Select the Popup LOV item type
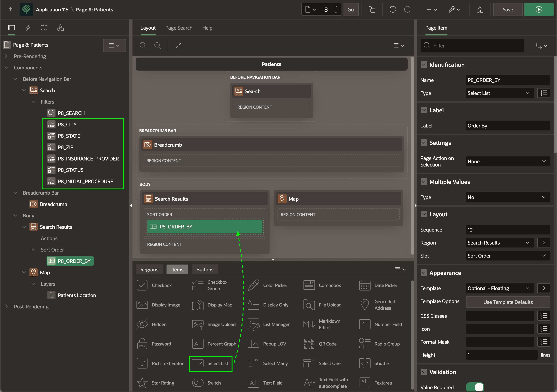 (267, 344)
